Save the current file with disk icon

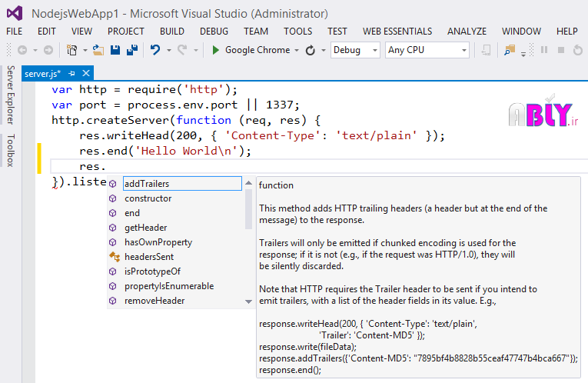[115, 50]
